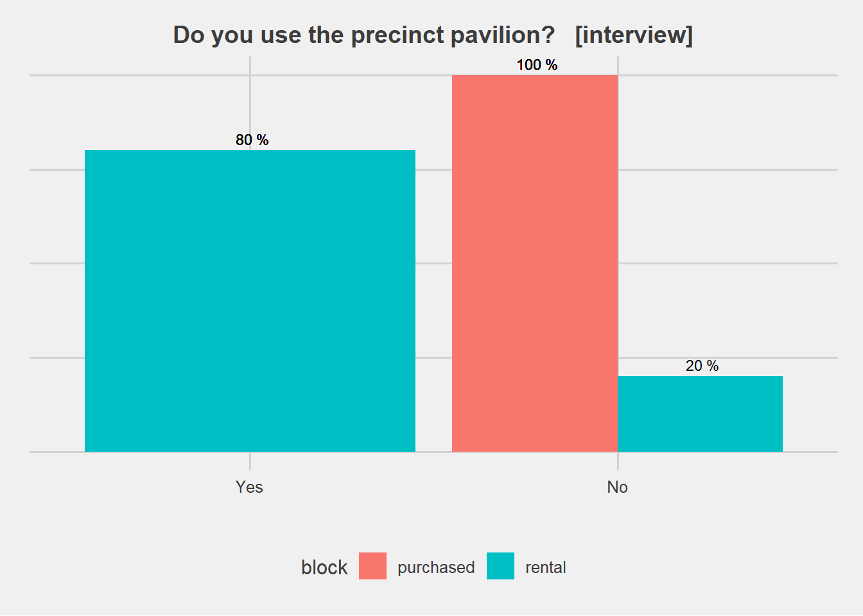The height and width of the screenshot is (616, 863).
Task: Select the tall teal Yes rental bar
Action: point(250,300)
